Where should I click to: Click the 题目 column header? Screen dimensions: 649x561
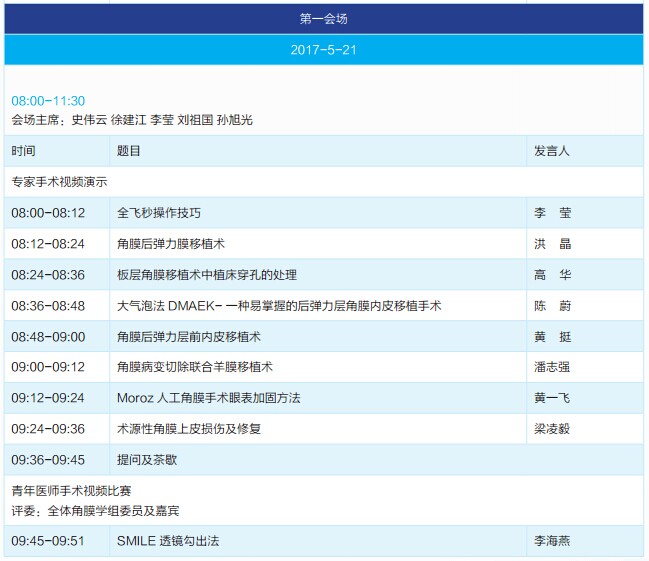coord(129,151)
